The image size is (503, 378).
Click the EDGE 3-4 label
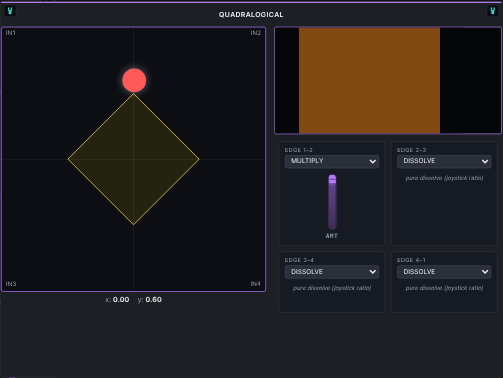pyautogui.click(x=299, y=260)
